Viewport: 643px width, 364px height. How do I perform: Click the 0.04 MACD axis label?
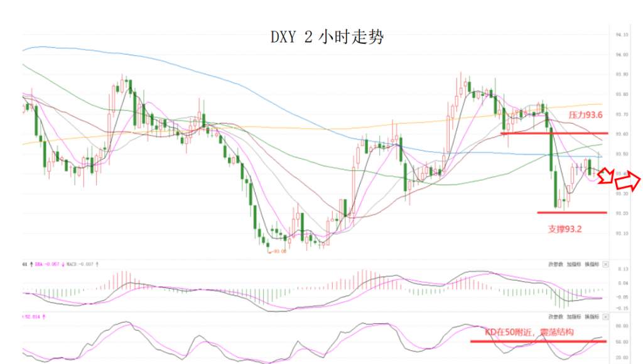coord(622,283)
